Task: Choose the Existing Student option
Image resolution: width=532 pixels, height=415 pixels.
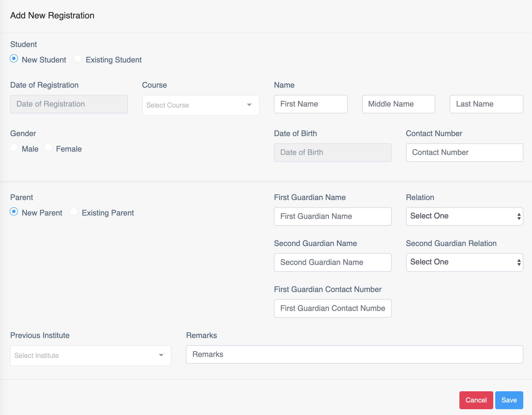Action: point(78,59)
